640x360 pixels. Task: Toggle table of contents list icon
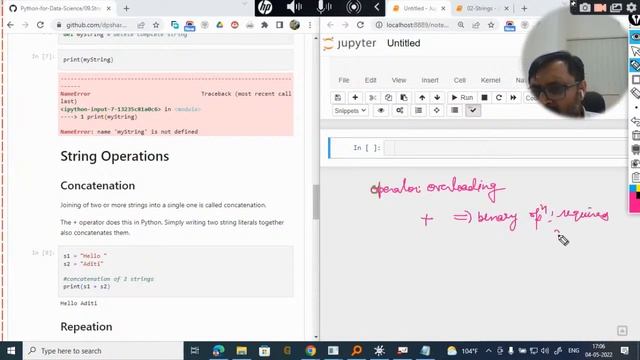point(418,111)
